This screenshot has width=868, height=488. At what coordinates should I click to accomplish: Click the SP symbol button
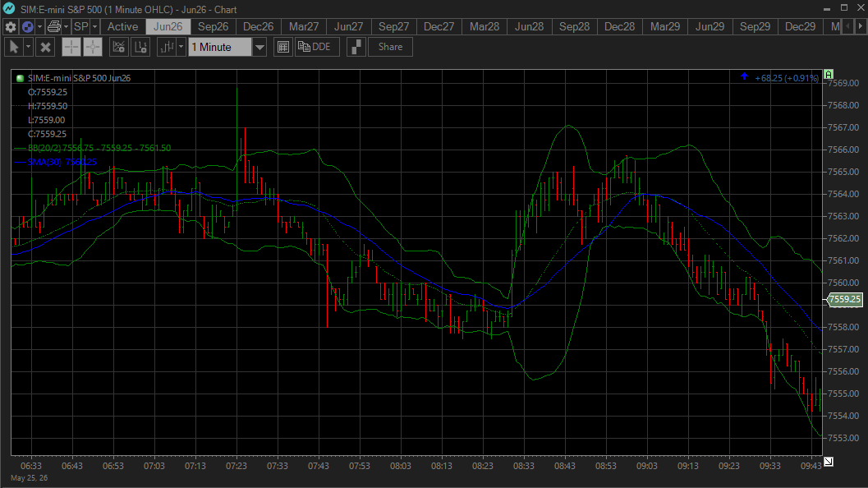[x=80, y=26]
